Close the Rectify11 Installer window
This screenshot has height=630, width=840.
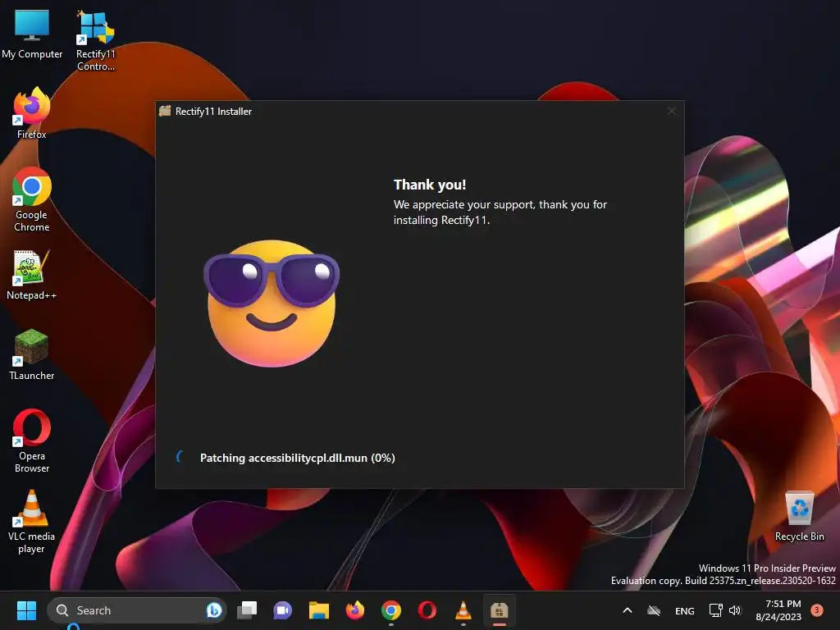671,111
